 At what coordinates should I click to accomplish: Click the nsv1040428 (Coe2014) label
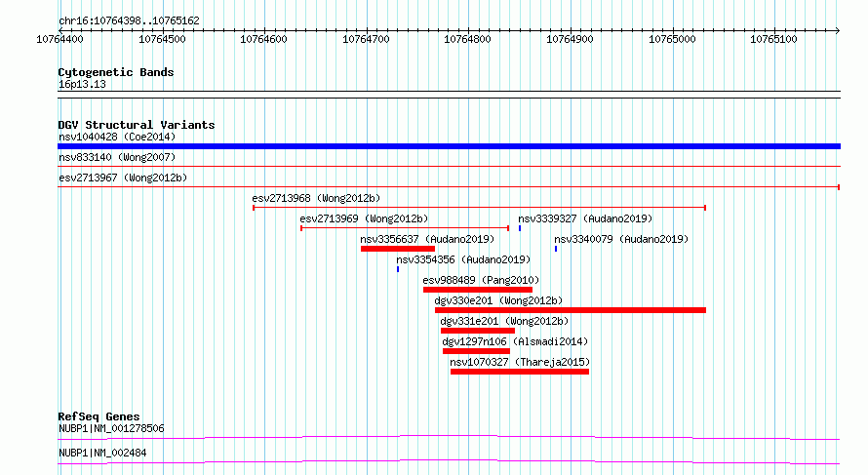pyautogui.click(x=117, y=137)
